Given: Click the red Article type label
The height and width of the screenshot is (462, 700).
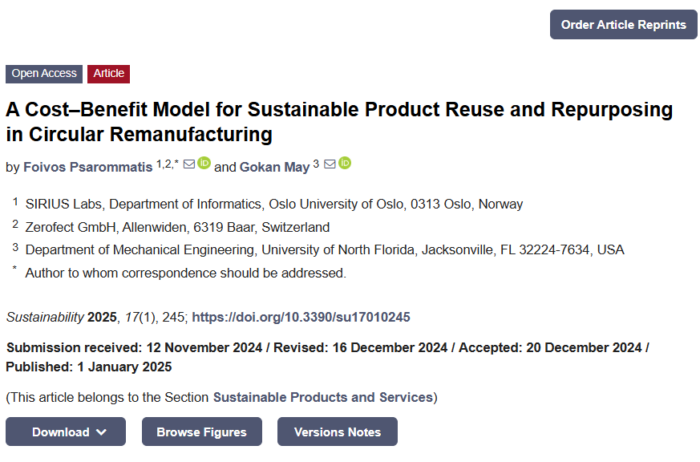Looking at the screenshot, I should click(108, 74).
